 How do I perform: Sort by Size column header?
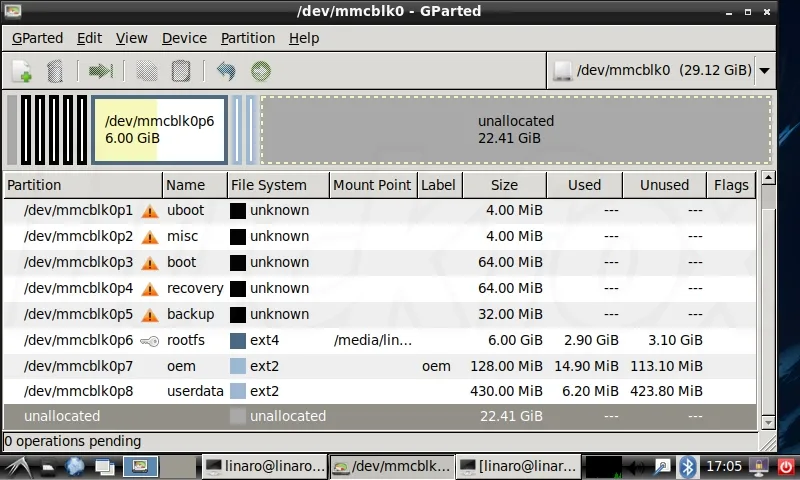504,185
